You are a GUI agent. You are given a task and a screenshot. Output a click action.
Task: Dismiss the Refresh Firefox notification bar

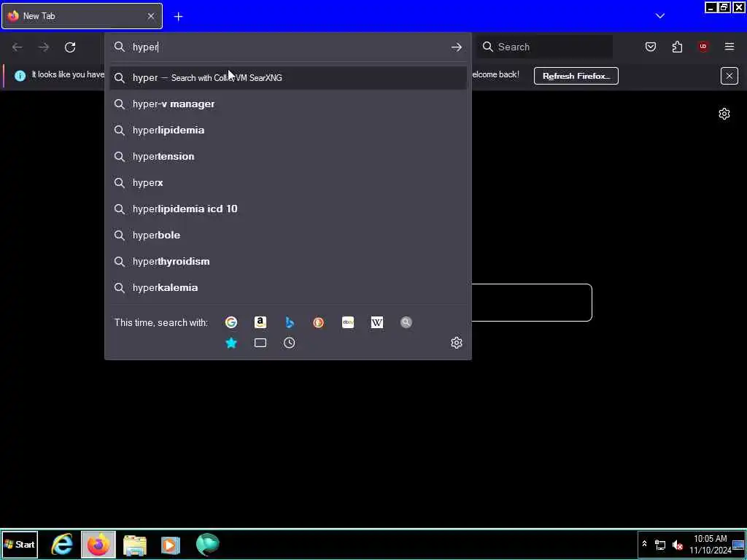(x=729, y=76)
